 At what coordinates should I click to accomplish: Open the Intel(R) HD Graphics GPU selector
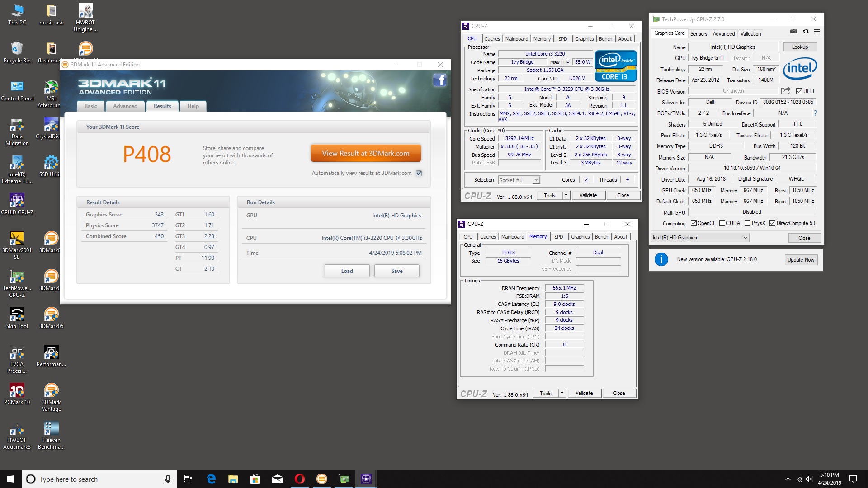pos(700,238)
